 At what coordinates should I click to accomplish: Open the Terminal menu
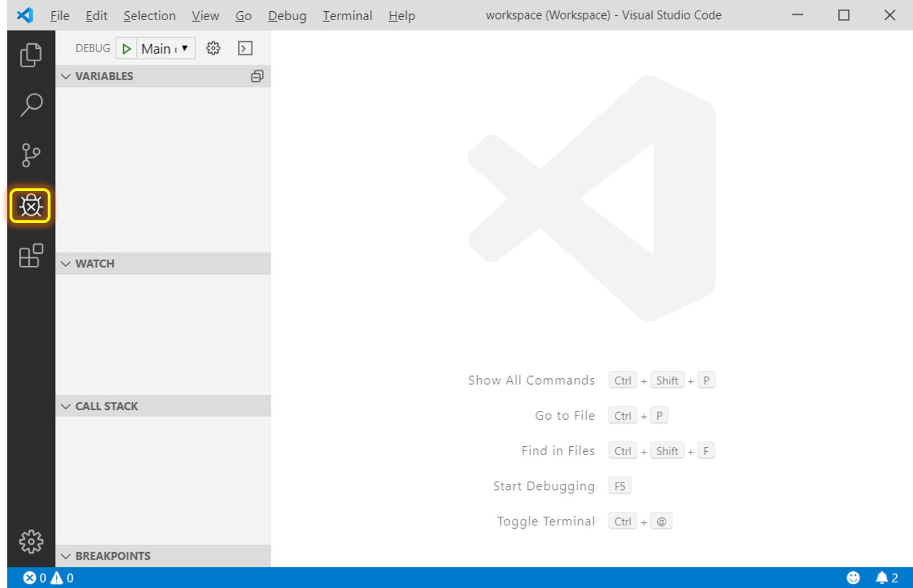(x=347, y=16)
